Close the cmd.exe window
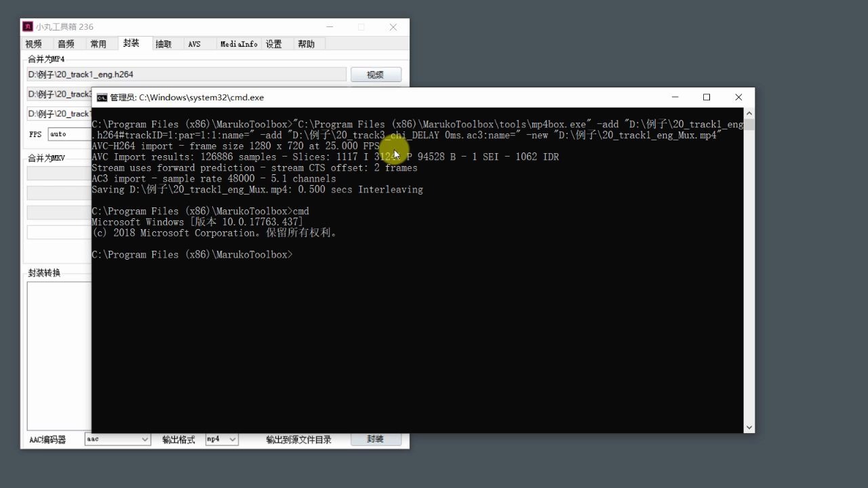Image resolution: width=868 pixels, height=488 pixels. (738, 98)
